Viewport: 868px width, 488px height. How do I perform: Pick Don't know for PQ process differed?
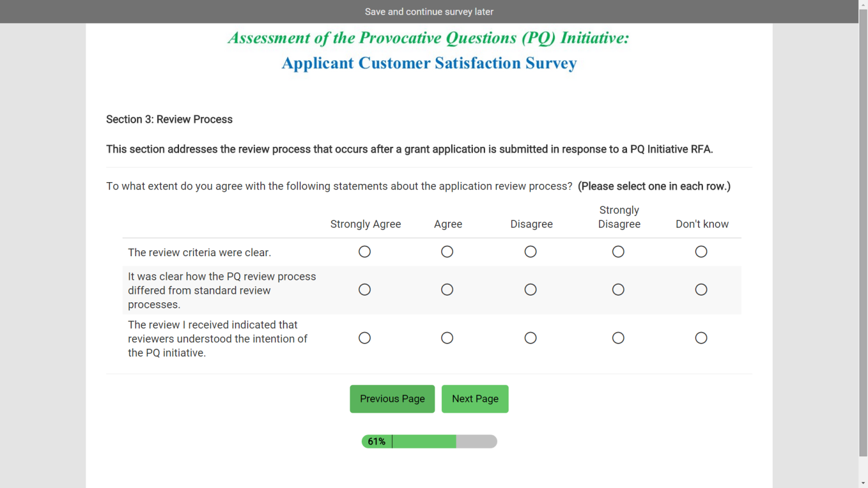(x=701, y=290)
